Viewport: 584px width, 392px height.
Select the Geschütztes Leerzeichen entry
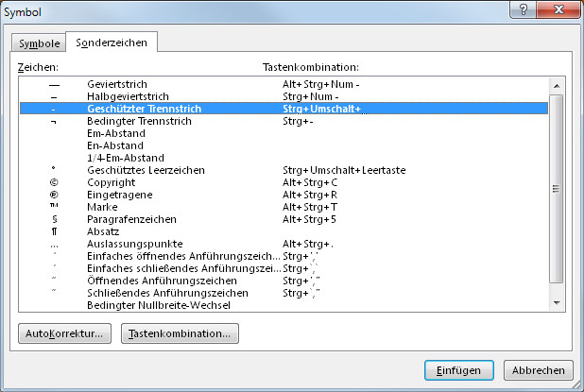tap(283, 170)
